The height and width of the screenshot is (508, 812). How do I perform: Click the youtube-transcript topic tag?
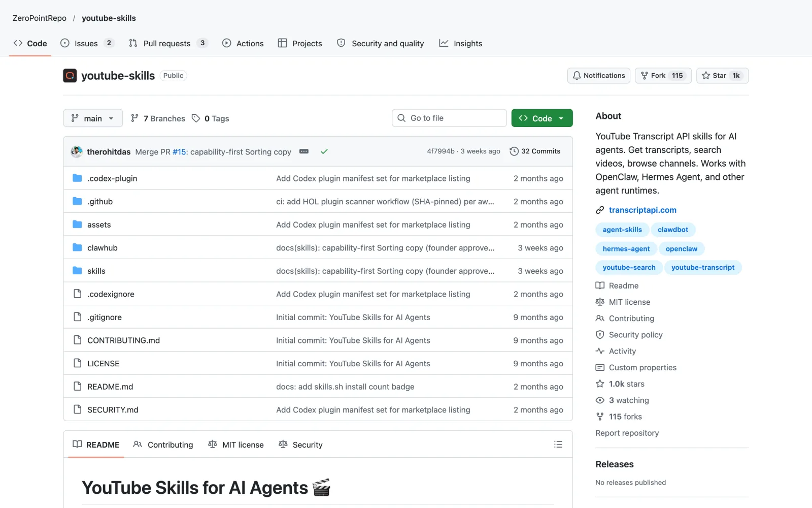[x=703, y=268]
